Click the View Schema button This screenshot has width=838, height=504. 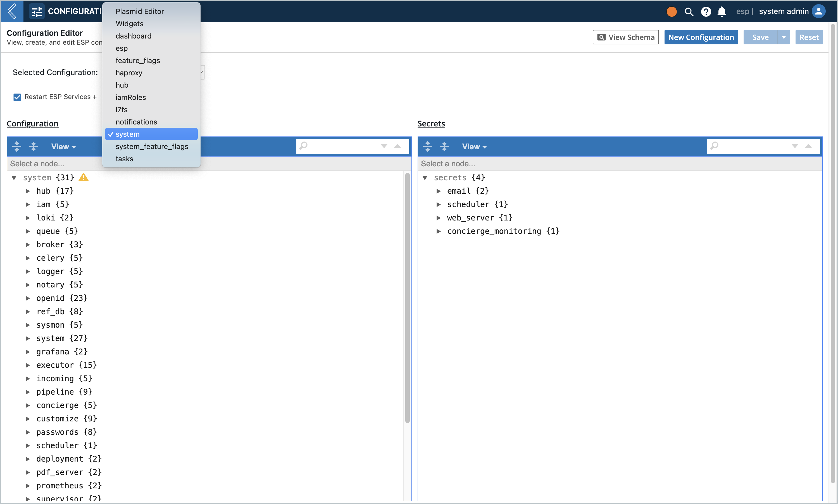pos(625,37)
